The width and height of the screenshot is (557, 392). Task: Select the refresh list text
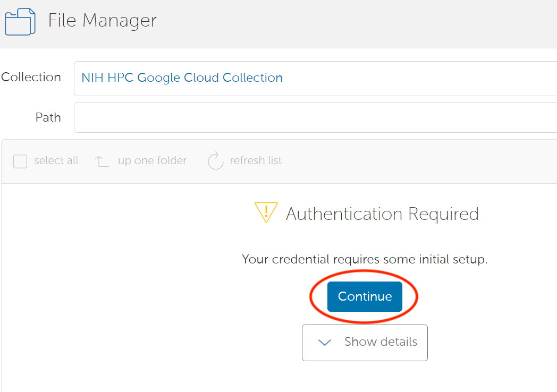click(x=256, y=161)
